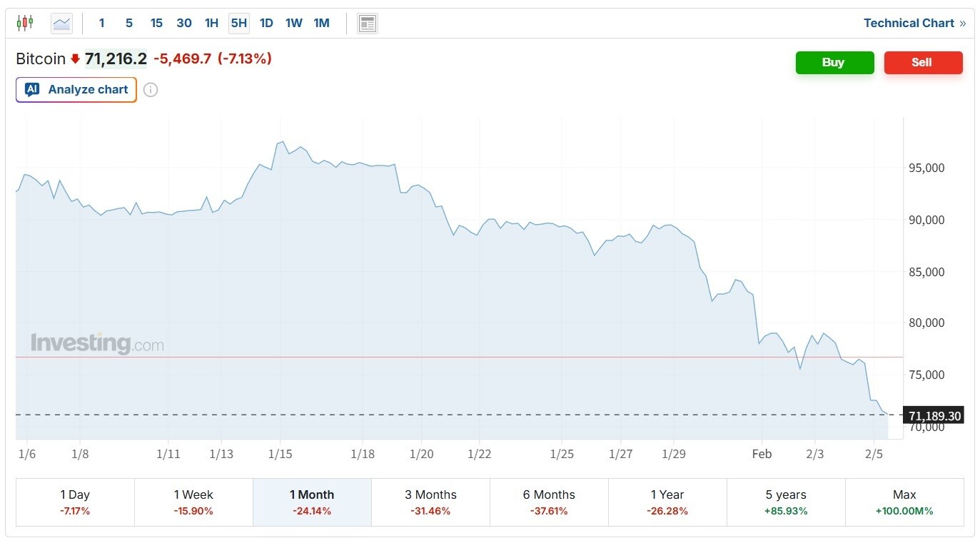Switch to the 1D interval
980x543 pixels.
click(x=266, y=24)
